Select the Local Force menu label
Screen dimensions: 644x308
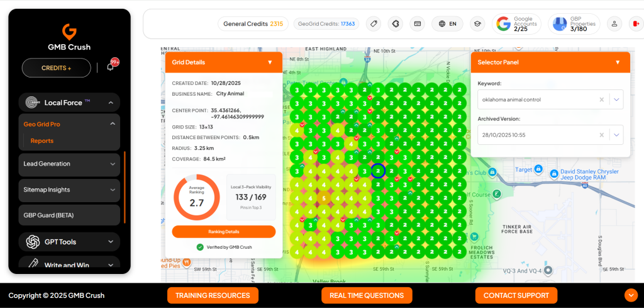(64, 103)
